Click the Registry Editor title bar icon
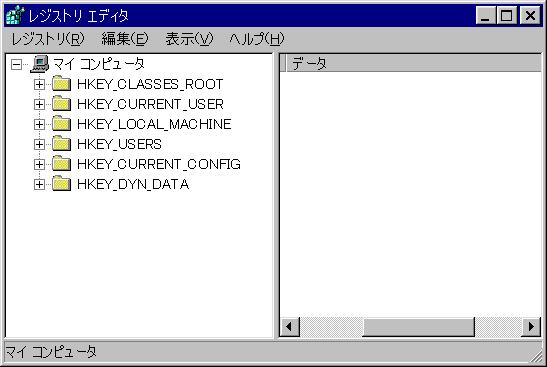Viewport: 547px width, 367px height. (15, 16)
